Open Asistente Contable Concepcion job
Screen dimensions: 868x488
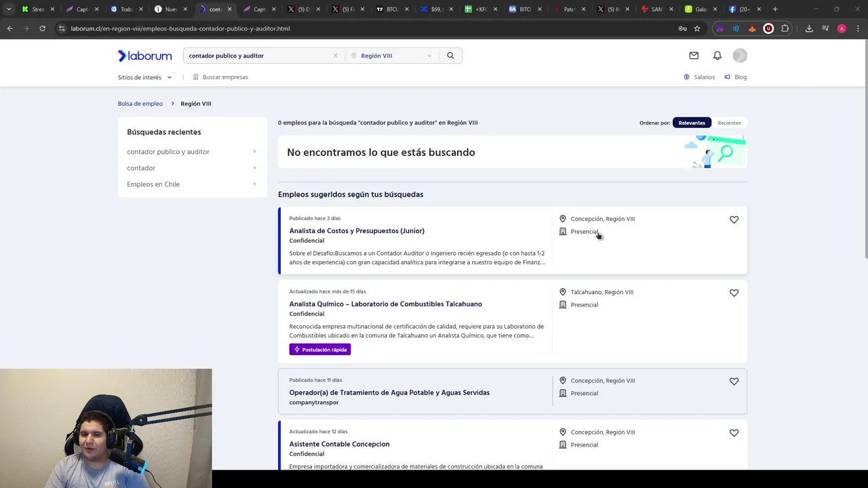point(339,444)
